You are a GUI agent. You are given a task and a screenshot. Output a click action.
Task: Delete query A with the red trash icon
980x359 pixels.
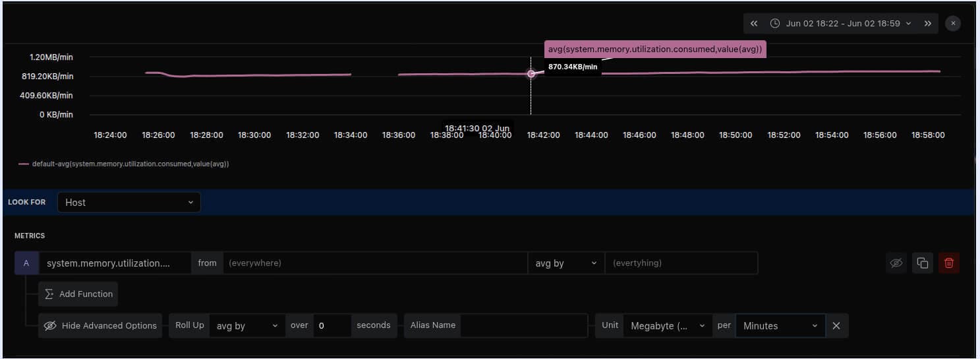click(x=949, y=263)
